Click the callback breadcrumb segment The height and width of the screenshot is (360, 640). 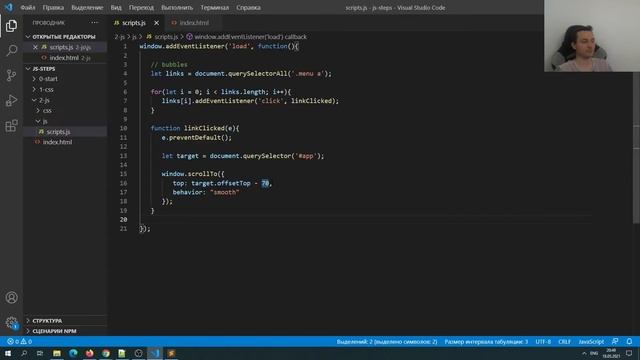(246, 37)
